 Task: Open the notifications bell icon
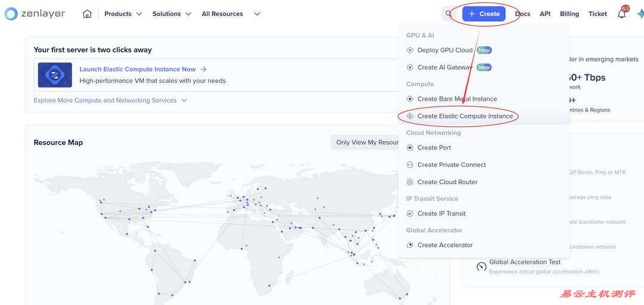[621, 14]
